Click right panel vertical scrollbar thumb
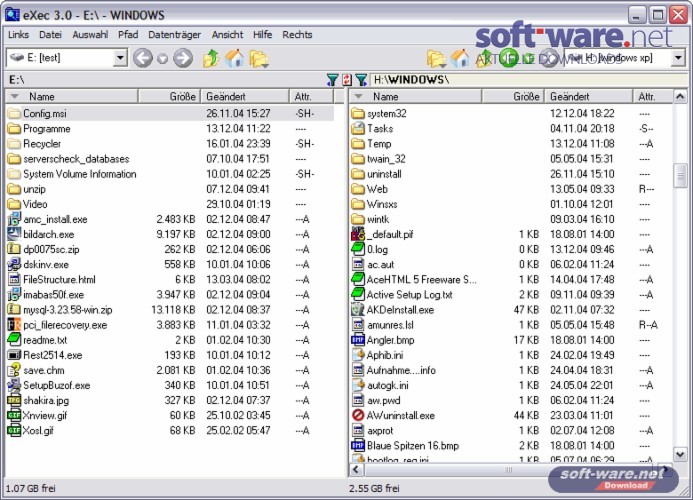693x500 pixels. click(x=680, y=176)
